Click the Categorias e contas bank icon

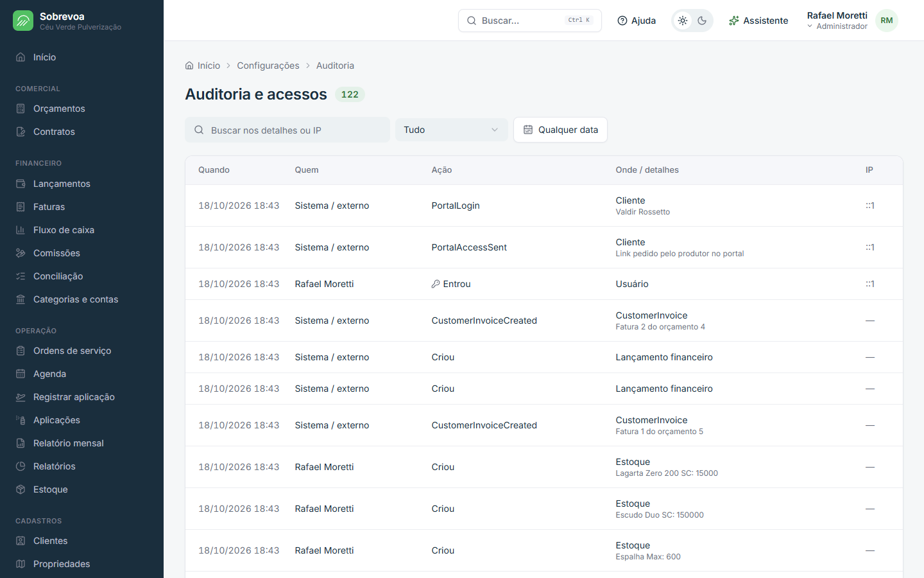pyautogui.click(x=21, y=299)
